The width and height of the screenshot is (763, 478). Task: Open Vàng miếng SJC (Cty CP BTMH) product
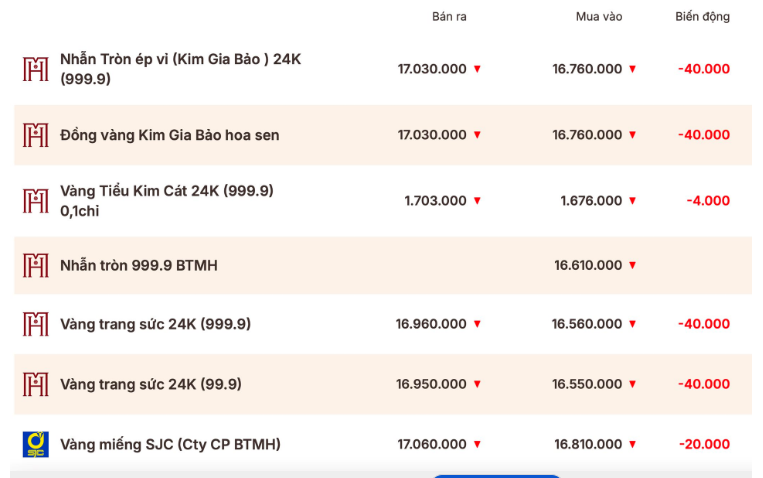click(x=170, y=444)
